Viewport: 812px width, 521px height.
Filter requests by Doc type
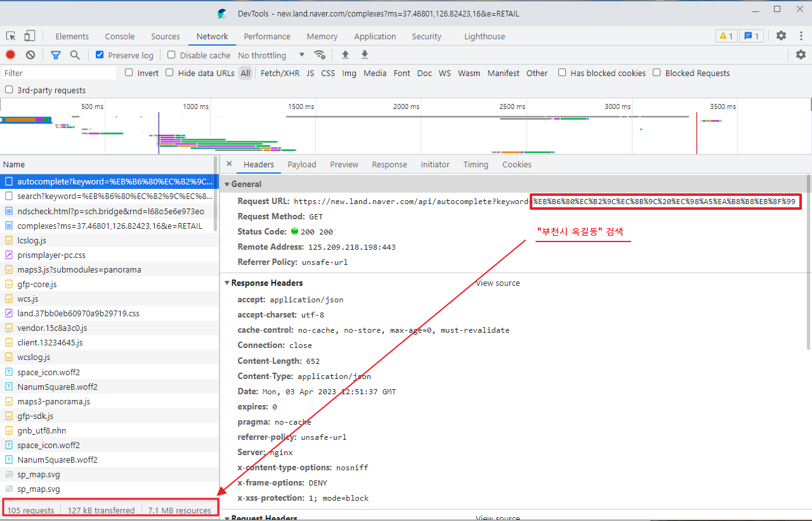pos(424,73)
